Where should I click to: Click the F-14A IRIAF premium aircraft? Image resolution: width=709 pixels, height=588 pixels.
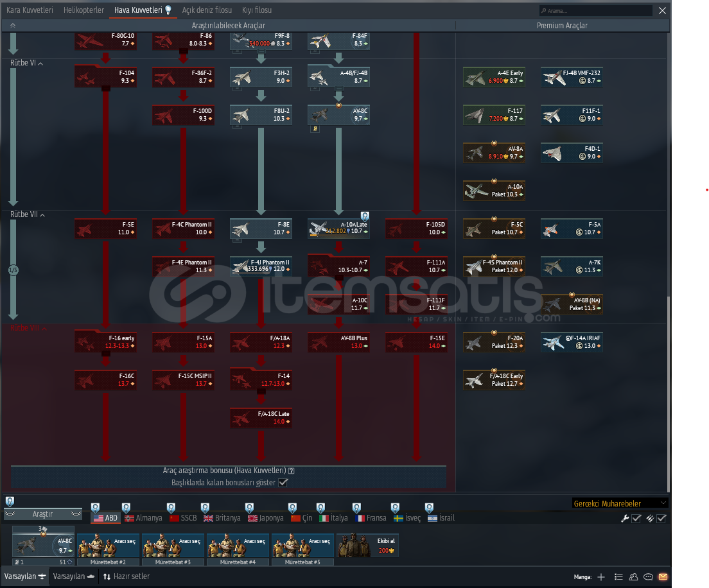[x=572, y=342]
